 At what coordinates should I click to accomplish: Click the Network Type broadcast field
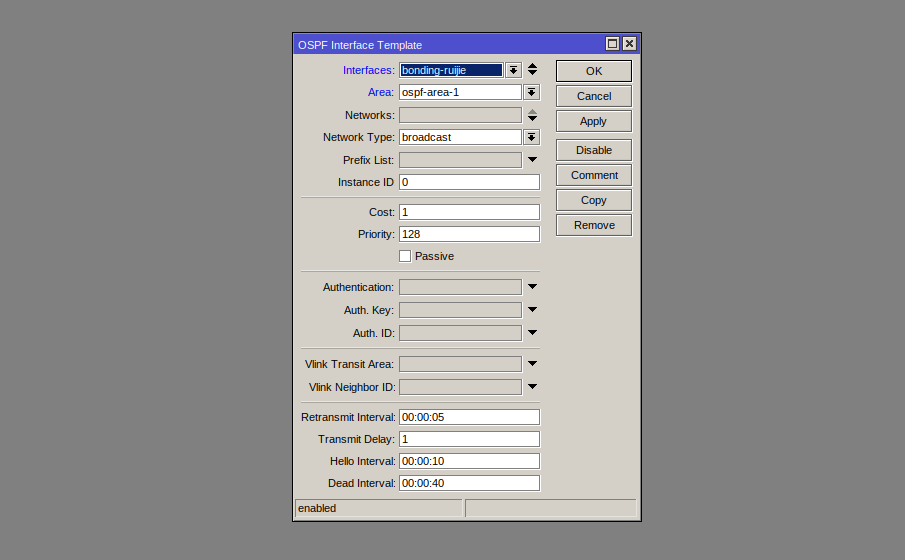[461, 137]
